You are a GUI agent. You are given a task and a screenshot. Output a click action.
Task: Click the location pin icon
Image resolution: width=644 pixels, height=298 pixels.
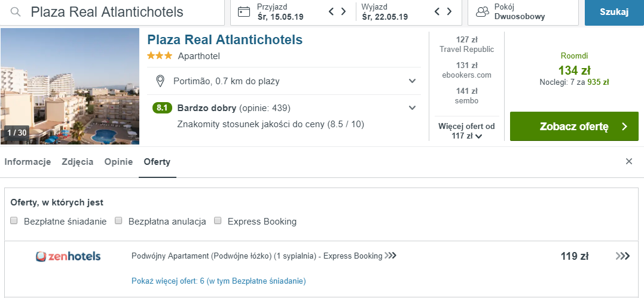pos(160,81)
